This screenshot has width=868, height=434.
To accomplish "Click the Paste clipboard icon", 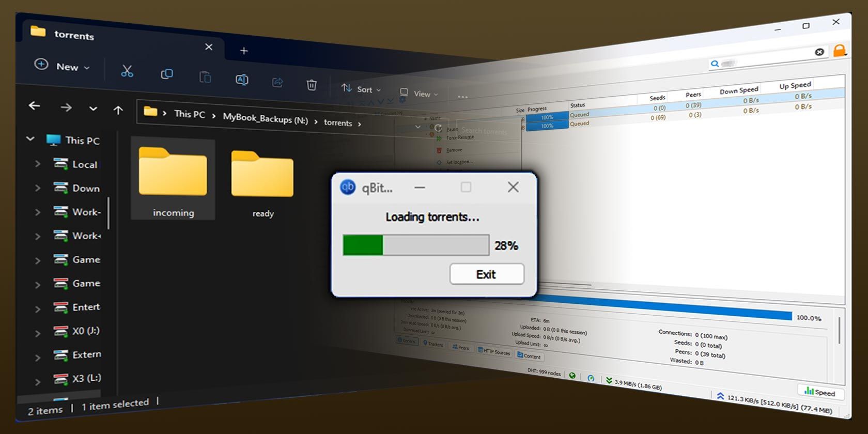I will pyautogui.click(x=205, y=77).
